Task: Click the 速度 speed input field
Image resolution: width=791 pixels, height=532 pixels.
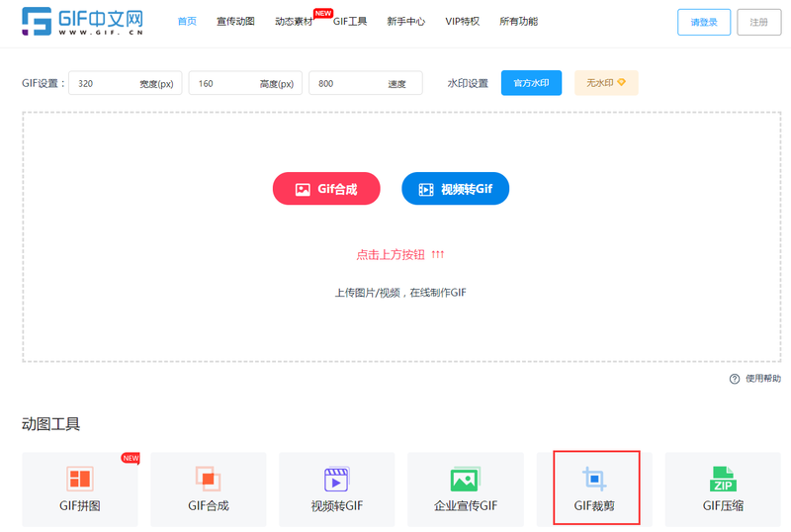Action: pos(366,83)
